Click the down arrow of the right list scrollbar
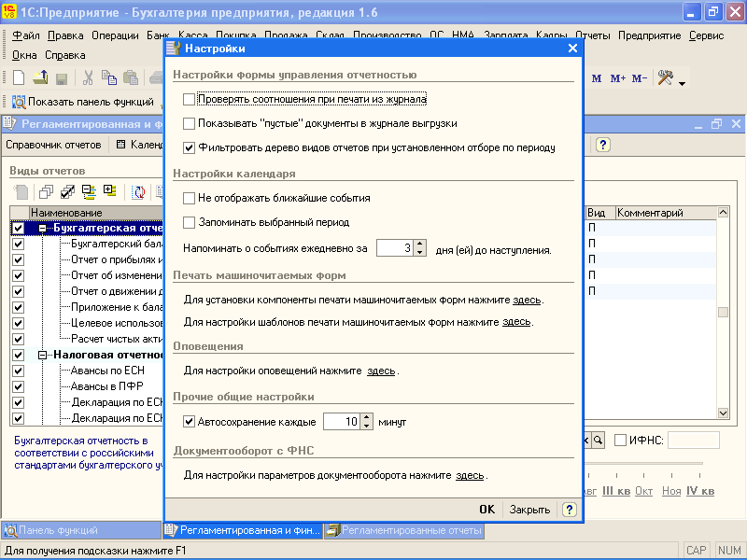This screenshot has height=560, width=747. pyautogui.click(x=723, y=413)
